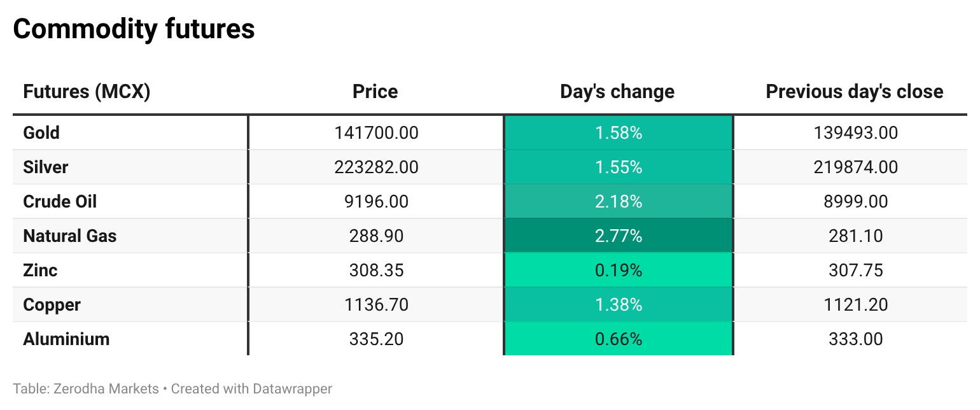Select the Previous day's close header
Screen dimensions: 980x410
click(855, 92)
